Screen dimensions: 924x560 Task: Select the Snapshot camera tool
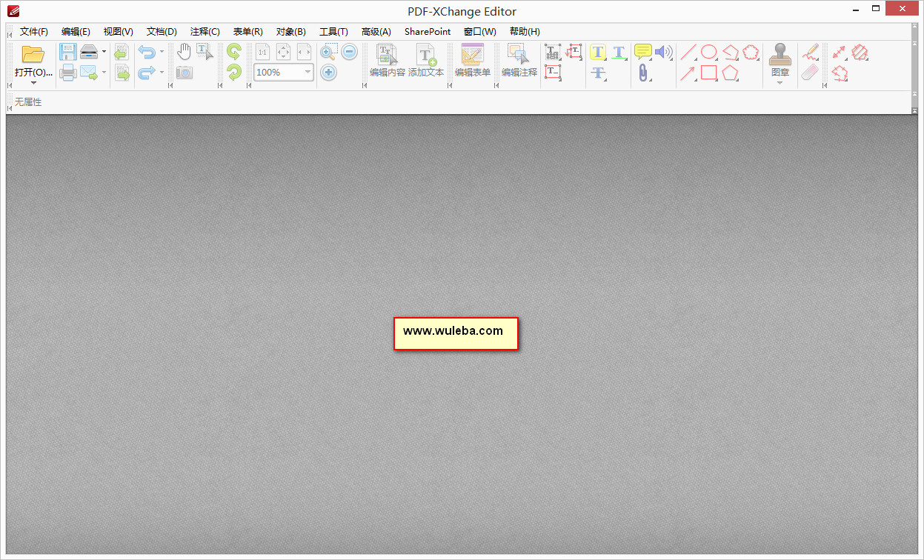[184, 73]
